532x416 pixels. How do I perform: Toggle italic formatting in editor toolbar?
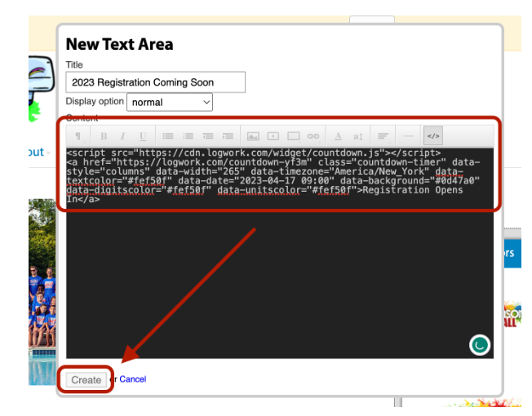click(123, 136)
